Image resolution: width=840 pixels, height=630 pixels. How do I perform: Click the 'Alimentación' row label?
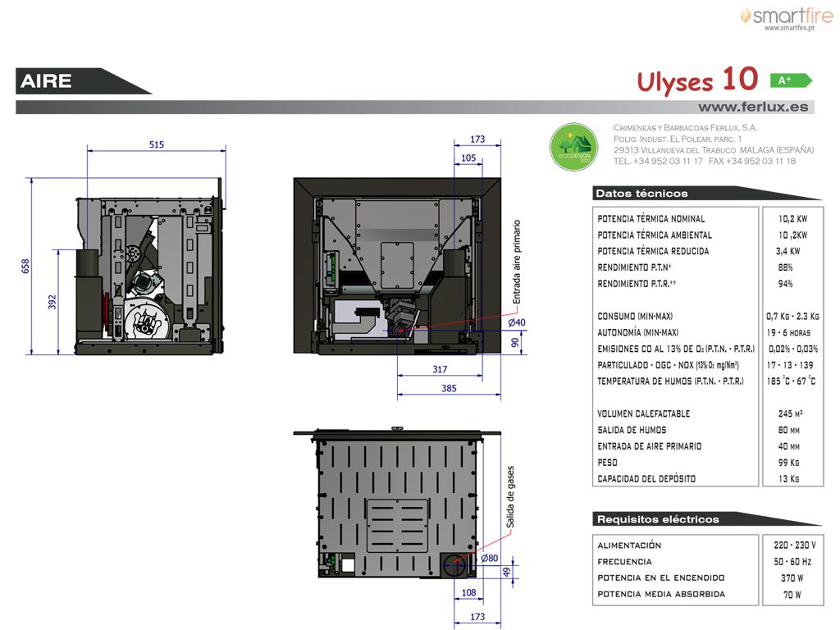pos(629,546)
